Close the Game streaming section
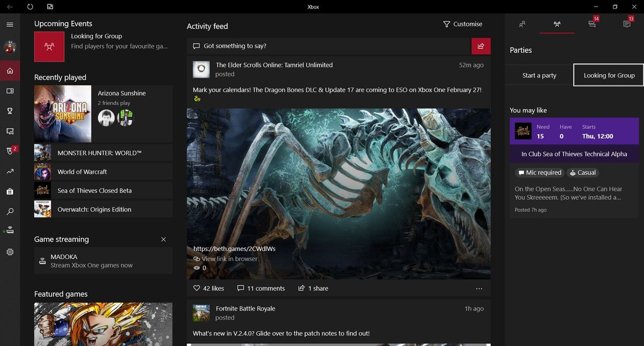 coord(164,239)
